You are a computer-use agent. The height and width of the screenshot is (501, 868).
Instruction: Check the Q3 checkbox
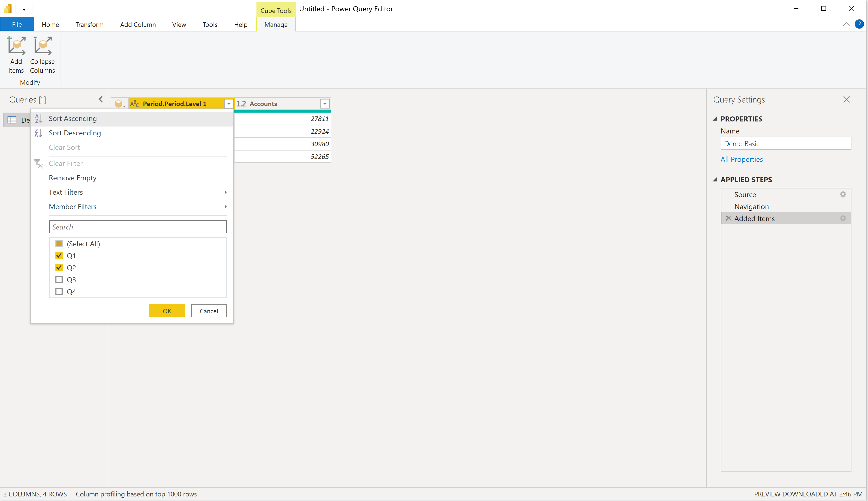(59, 279)
